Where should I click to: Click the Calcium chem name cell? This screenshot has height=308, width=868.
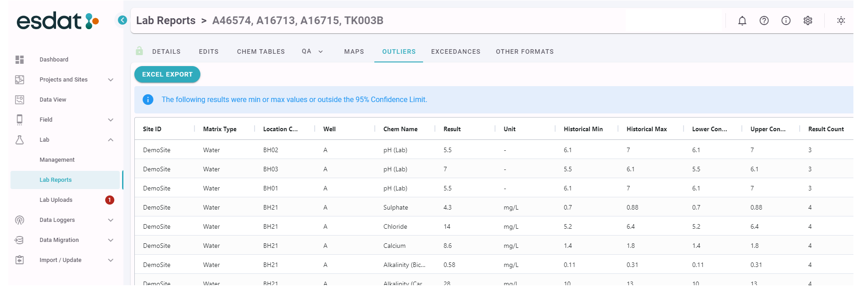coord(394,246)
